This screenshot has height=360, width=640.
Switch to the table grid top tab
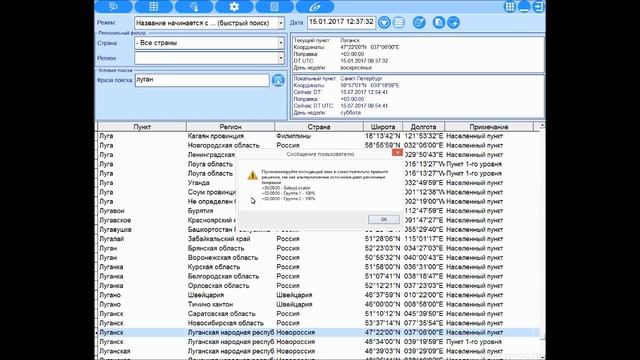click(153, 6)
